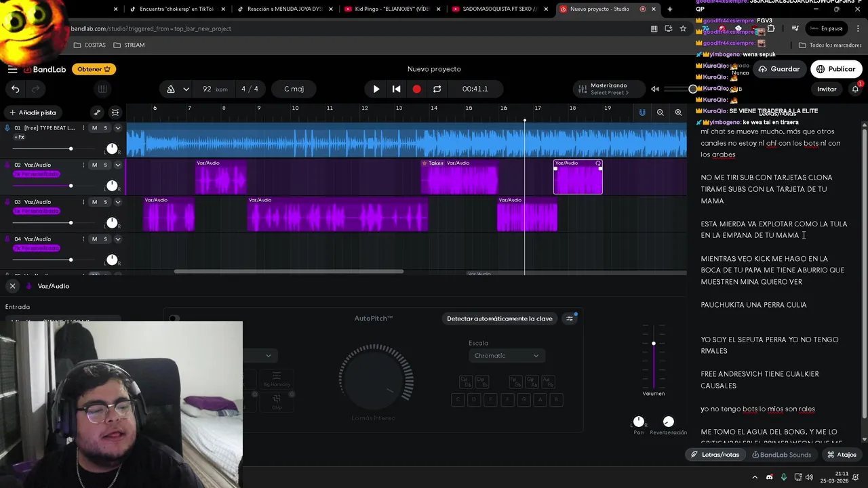This screenshot has width=868, height=488.
Task: Click the Invitar button
Action: [x=827, y=89]
